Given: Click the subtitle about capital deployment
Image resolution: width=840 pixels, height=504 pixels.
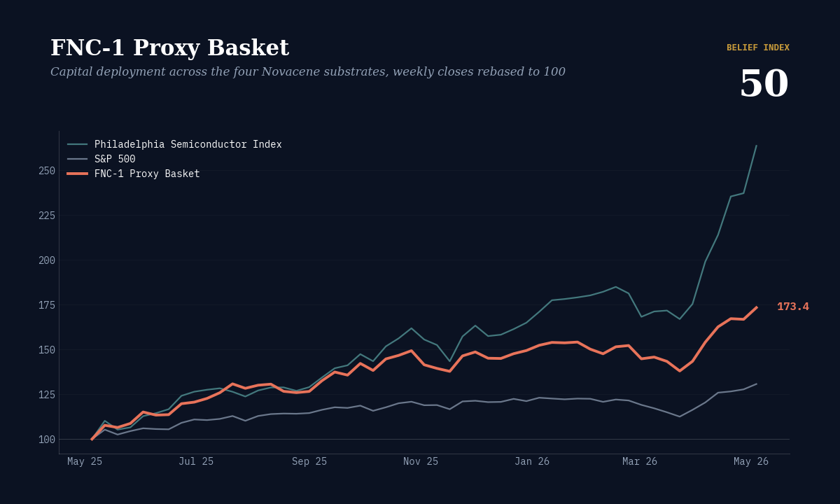Looking at the screenshot, I should (x=308, y=72).
